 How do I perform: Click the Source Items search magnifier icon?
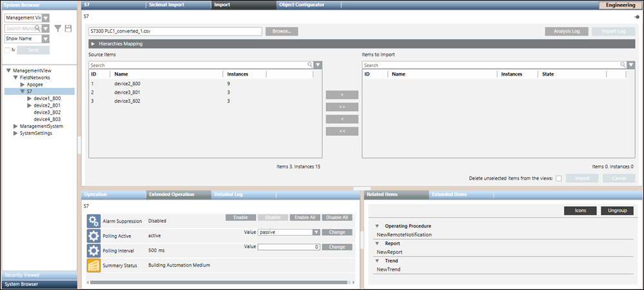(x=310, y=65)
